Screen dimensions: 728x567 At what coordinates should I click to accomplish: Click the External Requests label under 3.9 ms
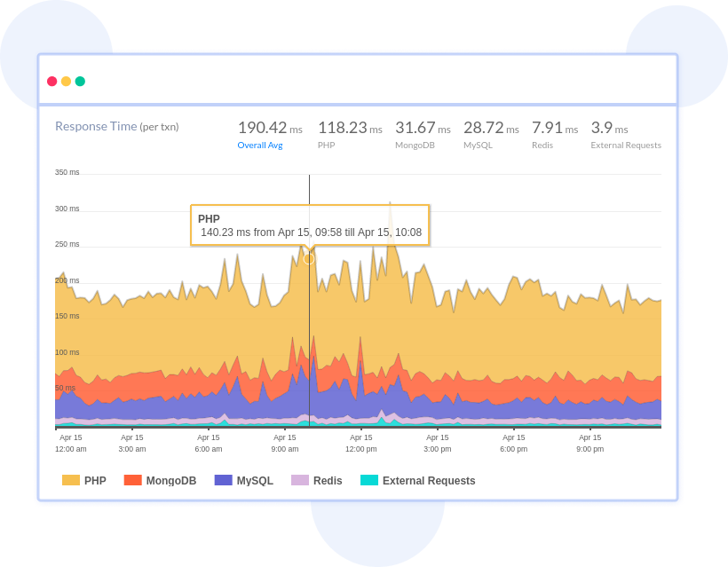pos(626,146)
